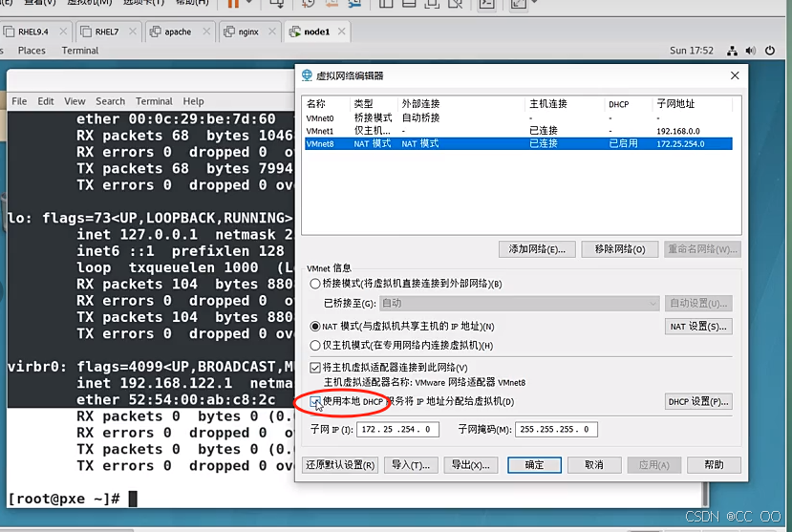Click the 应用(A) button
The width and height of the screenshot is (792, 532).
pyautogui.click(x=654, y=465)
